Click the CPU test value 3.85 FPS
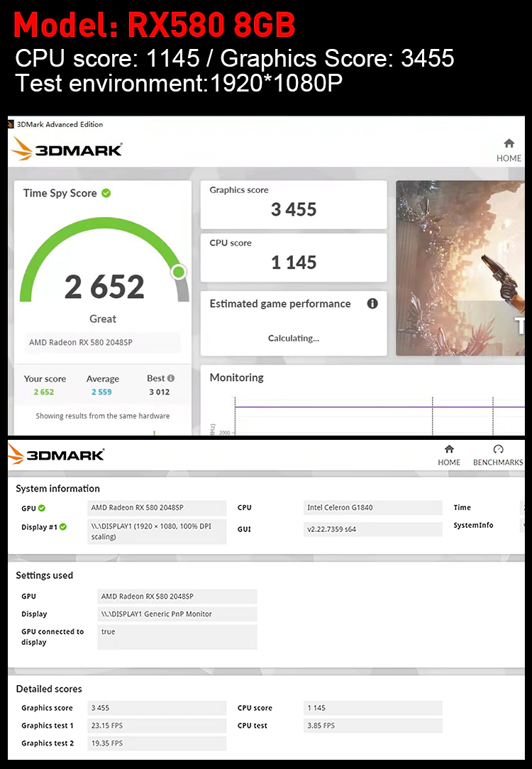 coord(372,725)
